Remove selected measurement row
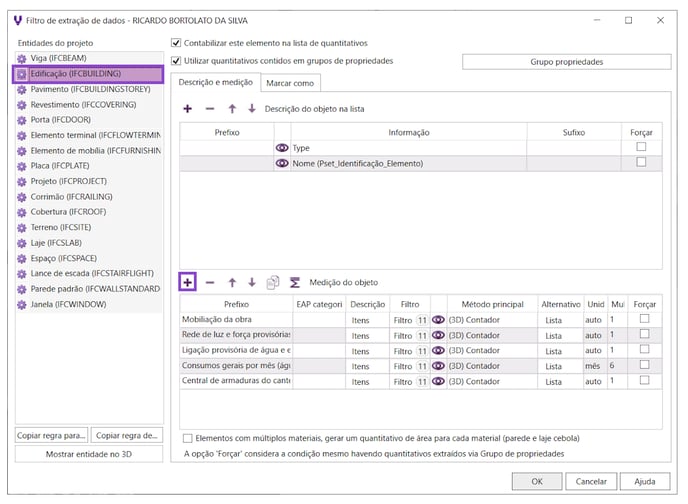Screen dimensions: 688x504 pyautogui.click(x=210, y=282)
